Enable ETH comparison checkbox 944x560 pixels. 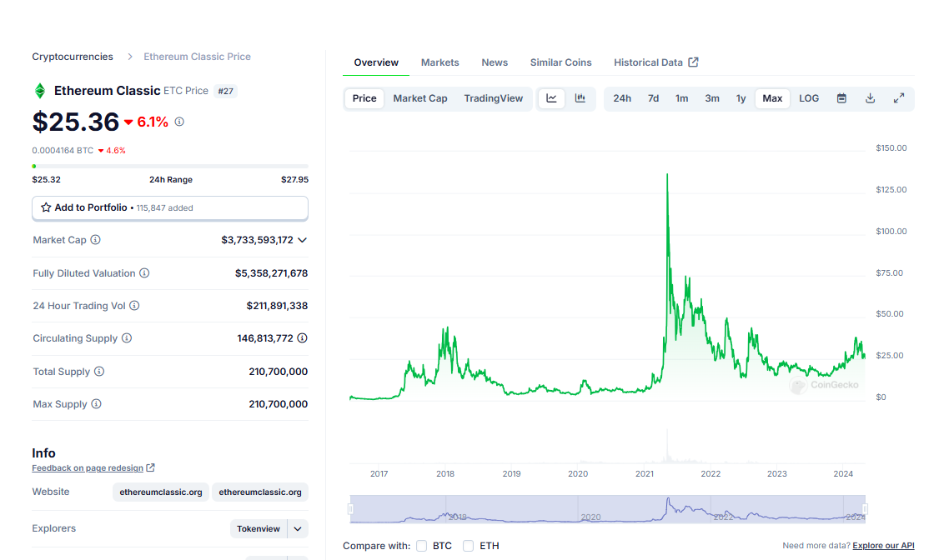point(469,546)
